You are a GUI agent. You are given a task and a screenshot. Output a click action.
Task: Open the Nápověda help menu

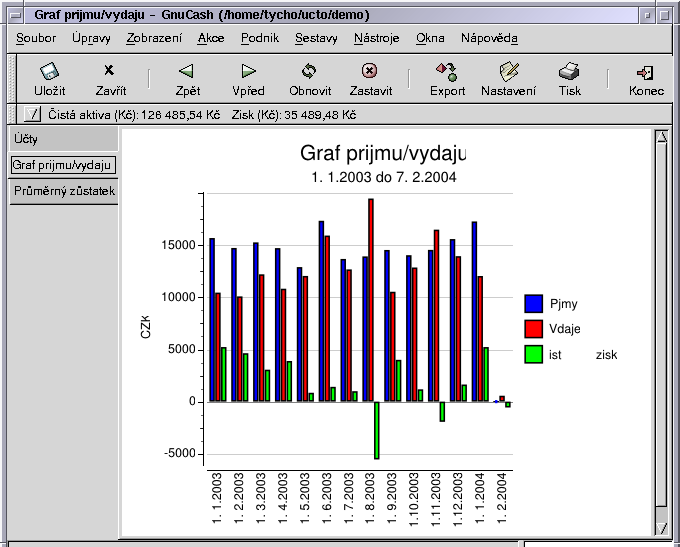[489, 38]
